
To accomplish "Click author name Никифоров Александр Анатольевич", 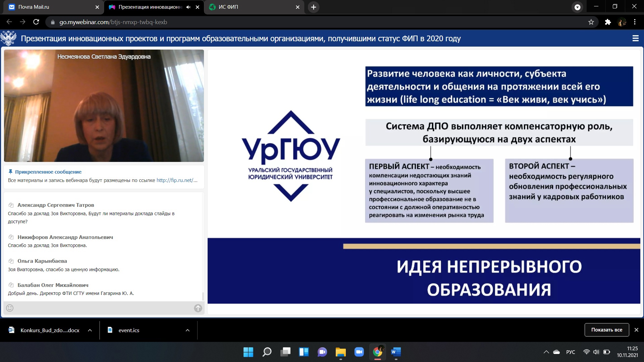I will (65, 237).
